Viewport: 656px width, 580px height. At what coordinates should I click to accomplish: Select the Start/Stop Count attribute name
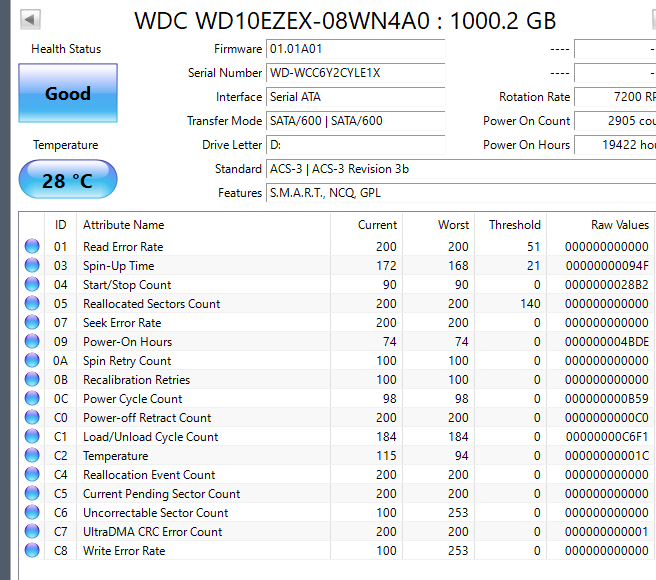pos(127,285)
